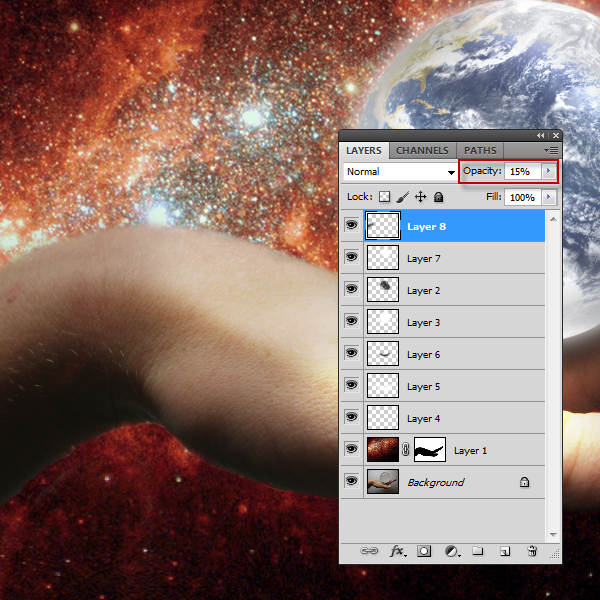
Task: Create a new layer
Action: coord(505,551)
